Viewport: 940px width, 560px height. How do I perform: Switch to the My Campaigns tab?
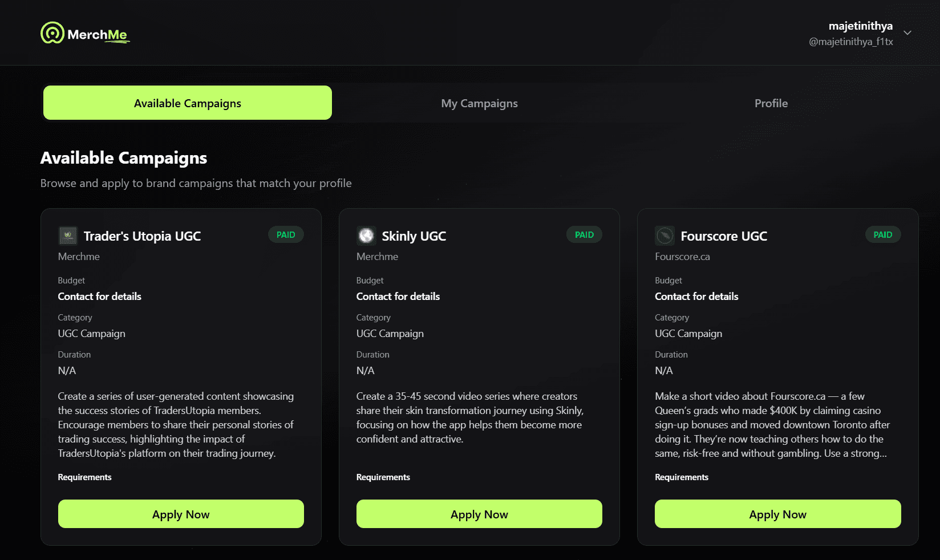[479, 103]
